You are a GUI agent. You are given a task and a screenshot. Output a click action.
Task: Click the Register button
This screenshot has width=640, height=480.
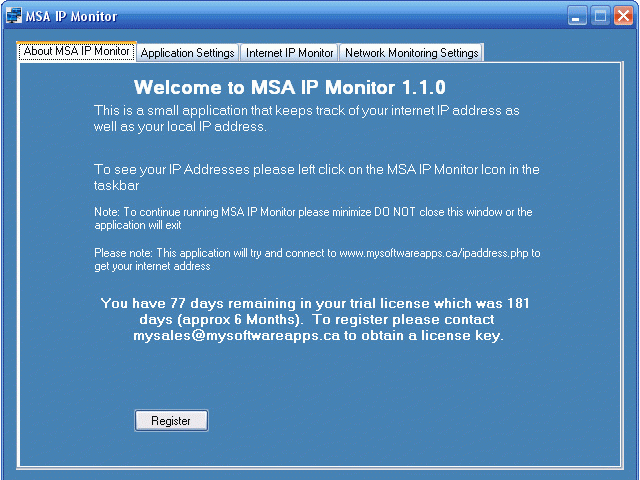tap(171, 420)
